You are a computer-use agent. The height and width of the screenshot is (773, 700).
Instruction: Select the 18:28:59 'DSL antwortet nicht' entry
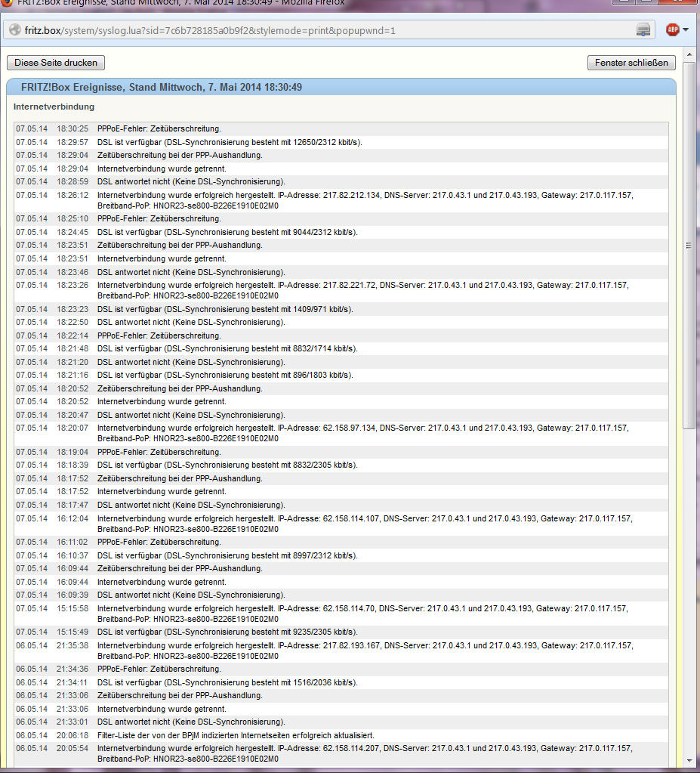341,181
